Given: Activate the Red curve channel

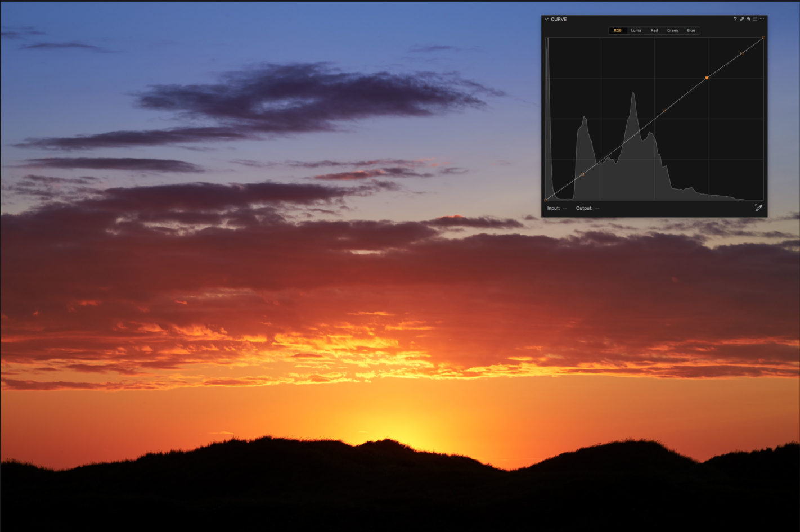Looking at the screenshot, I should tap(654, 30).
